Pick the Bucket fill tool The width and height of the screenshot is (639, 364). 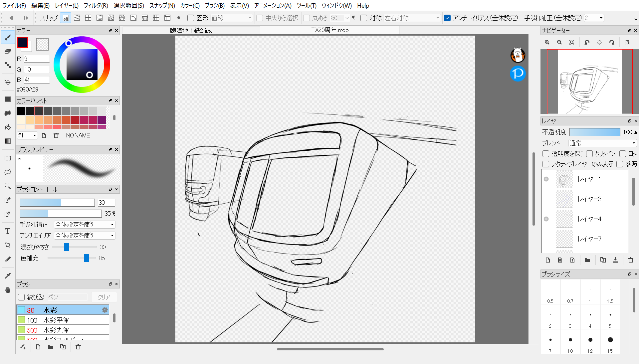pos(8,127)
